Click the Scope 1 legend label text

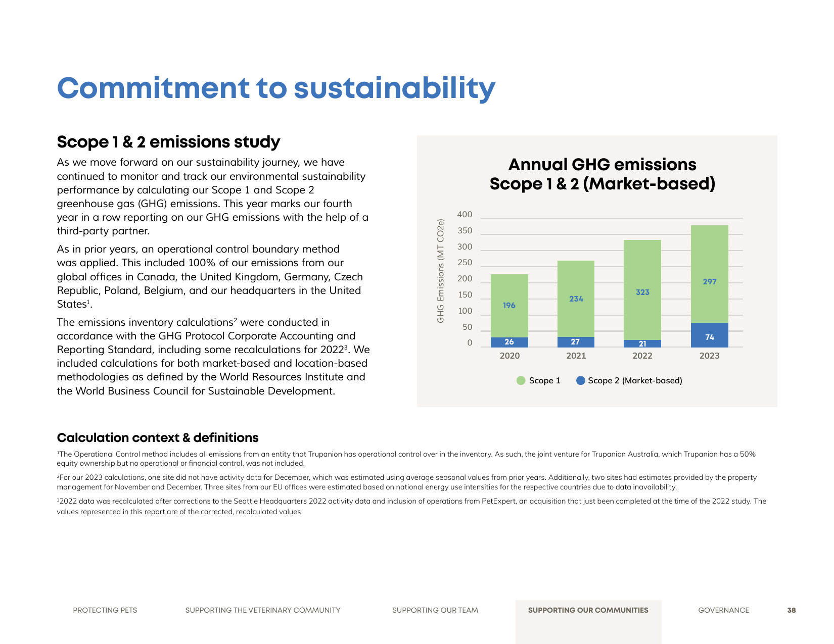click(x=545, y=380)
